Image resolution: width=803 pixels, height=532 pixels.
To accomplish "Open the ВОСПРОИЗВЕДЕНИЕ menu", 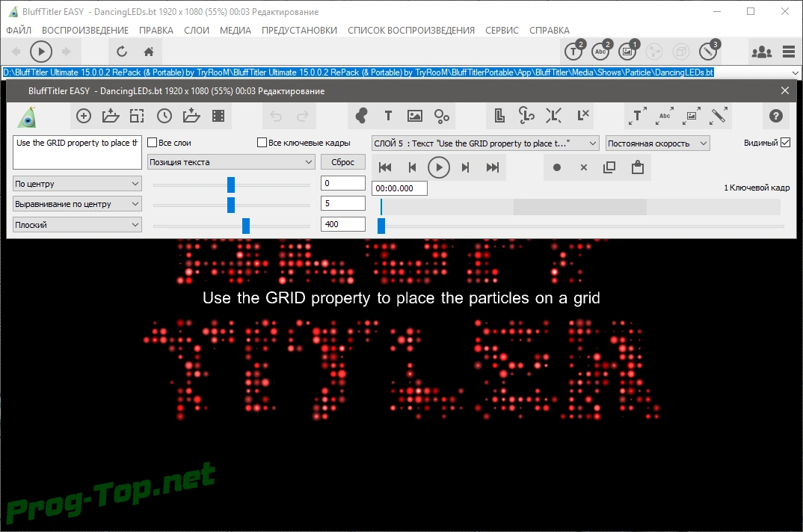I will tap(85, 30).
